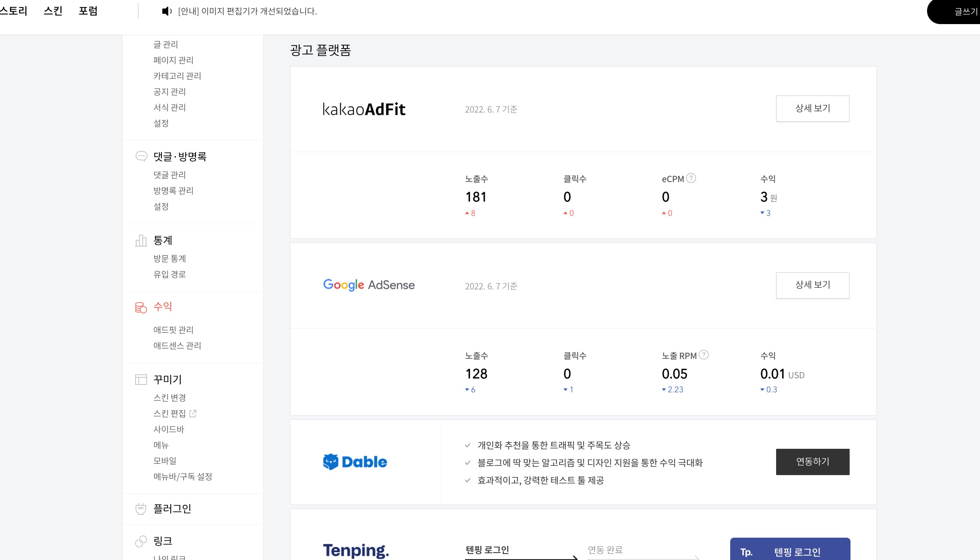Open 상세 보기 for kakaoAdFit

(x=812, y=109)
